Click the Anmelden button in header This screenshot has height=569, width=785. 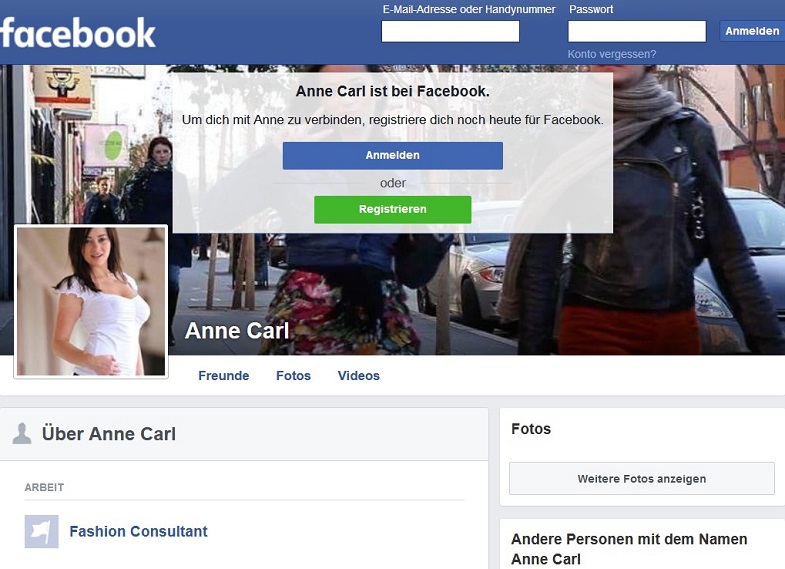[752, 31]
